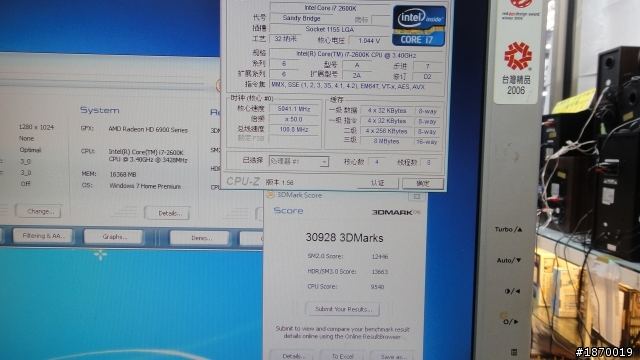
Task: Click the instructions field starting with MMX, SSE
Action: point(356,86)
